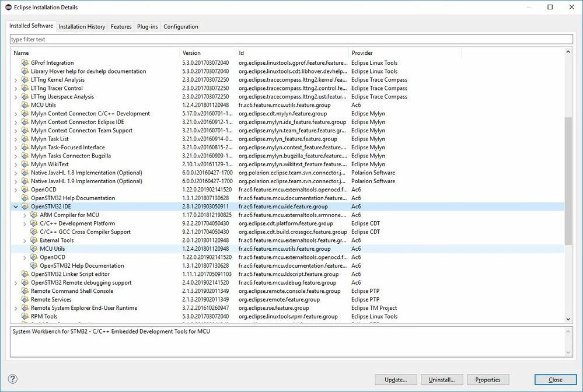Open the Features tab

click(x=121, y=26)
